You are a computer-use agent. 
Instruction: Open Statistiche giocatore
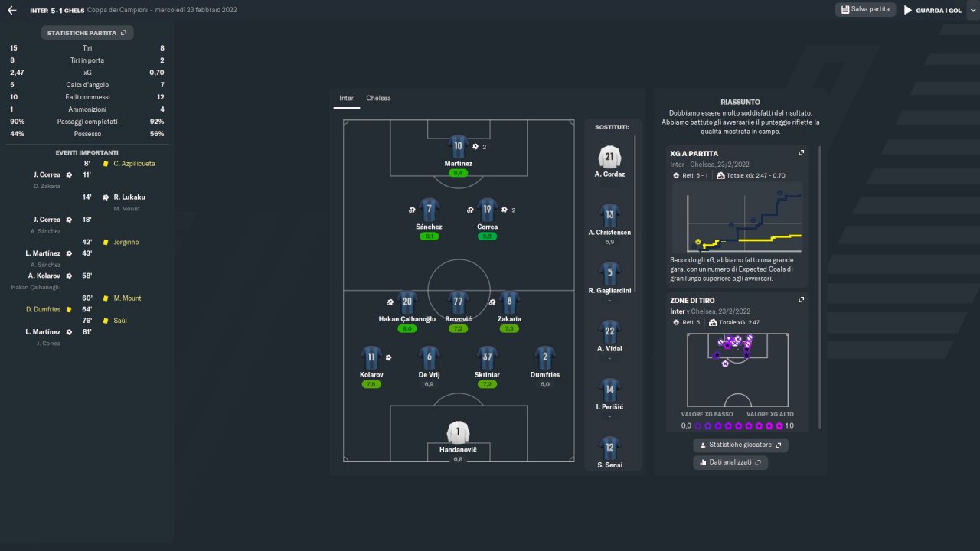(740, 445)
